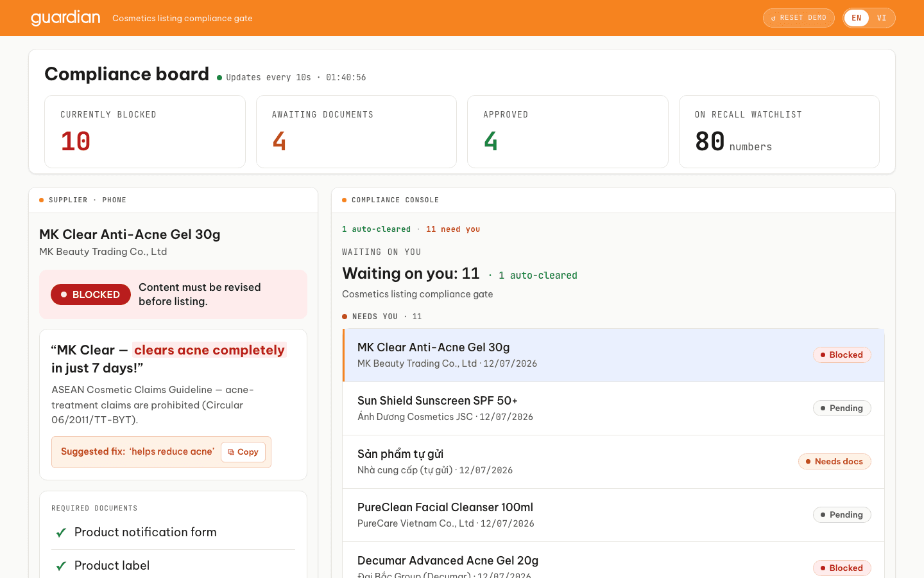Select the MK Clear Anti-Acne Gel 30g row
This screenshot has width=924, height=578.
[x=613, y=355]
